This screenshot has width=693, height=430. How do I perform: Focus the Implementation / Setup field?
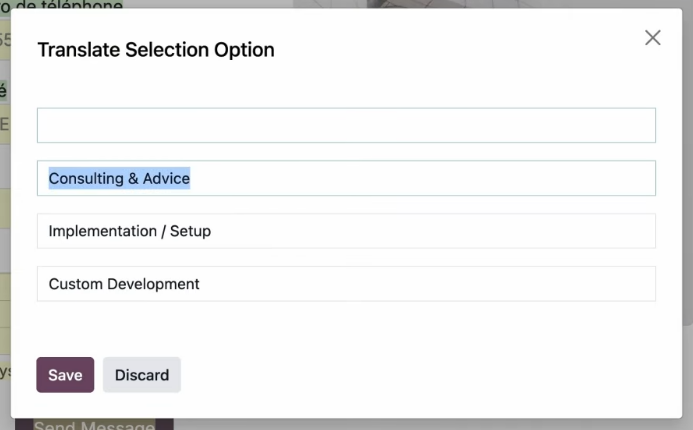tap(346, 231)
